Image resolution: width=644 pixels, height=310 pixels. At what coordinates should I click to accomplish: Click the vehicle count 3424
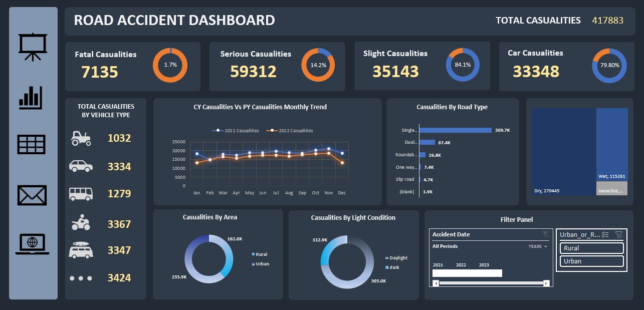(x=119, y=278)
